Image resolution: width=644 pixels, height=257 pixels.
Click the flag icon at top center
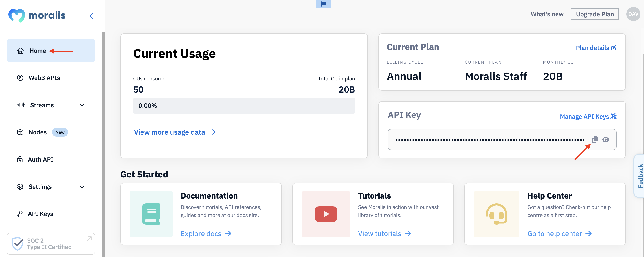pos(323,4)
